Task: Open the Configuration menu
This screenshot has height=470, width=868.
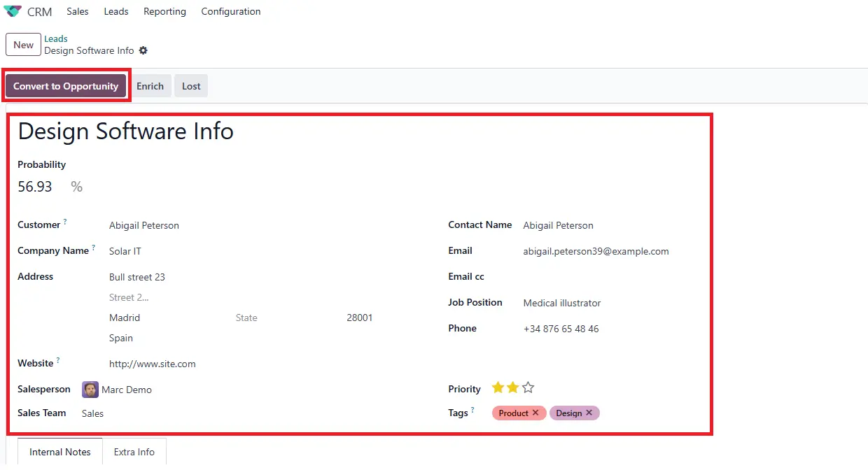Action: tap(231, 11)
